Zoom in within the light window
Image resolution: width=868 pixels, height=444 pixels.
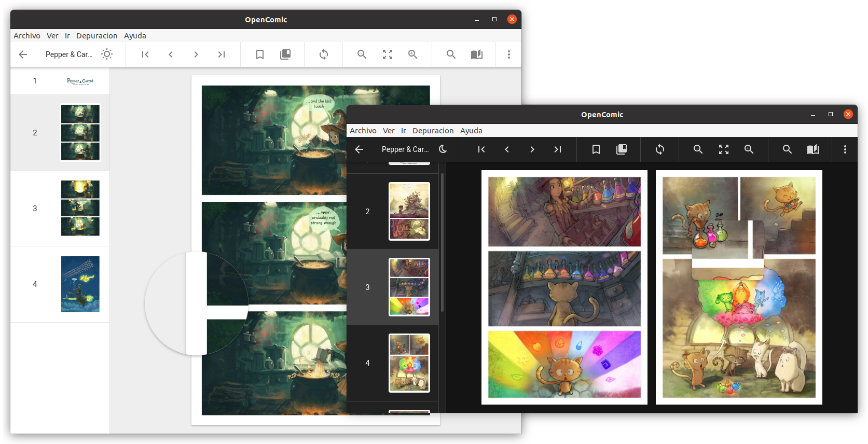[x=413, y=54]
